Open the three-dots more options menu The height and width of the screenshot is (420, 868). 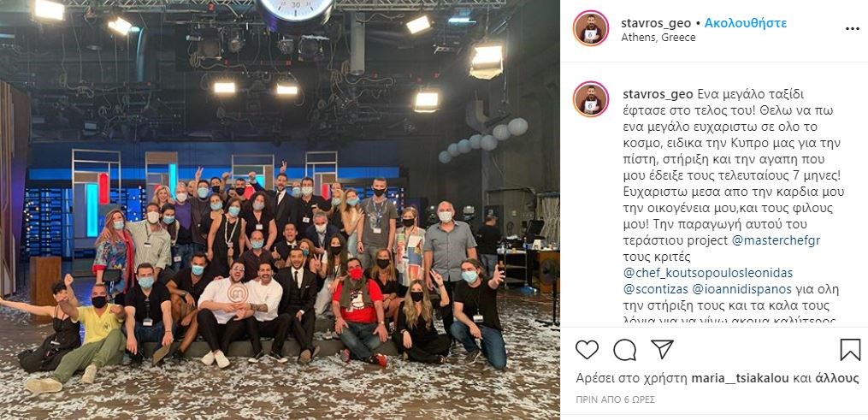(x=853, y=29)
